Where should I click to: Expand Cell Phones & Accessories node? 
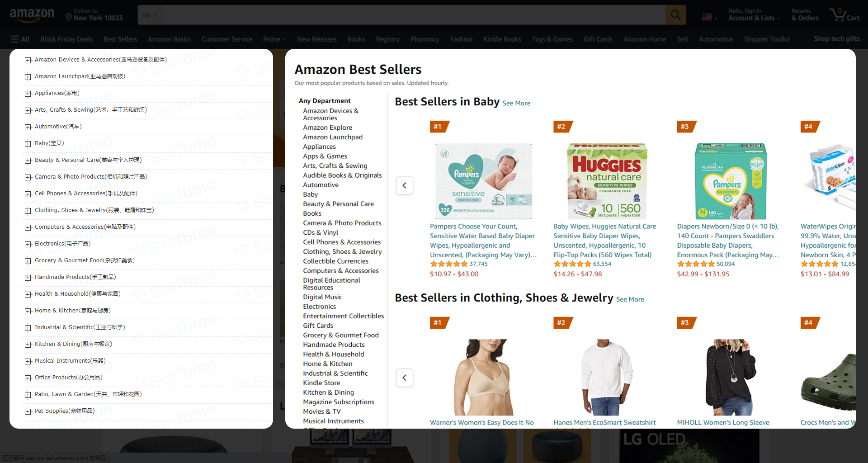(x=28, y=194)
